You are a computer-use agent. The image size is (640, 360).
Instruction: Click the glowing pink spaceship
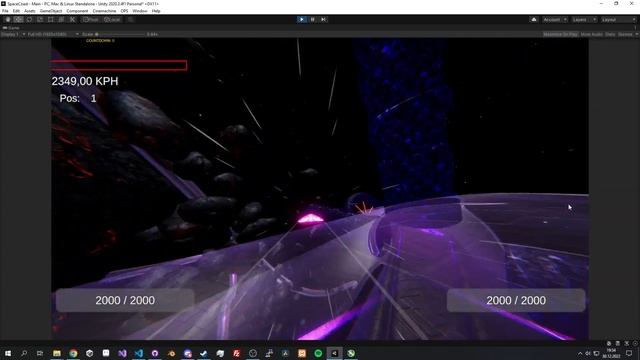click(x=311, y=219)
